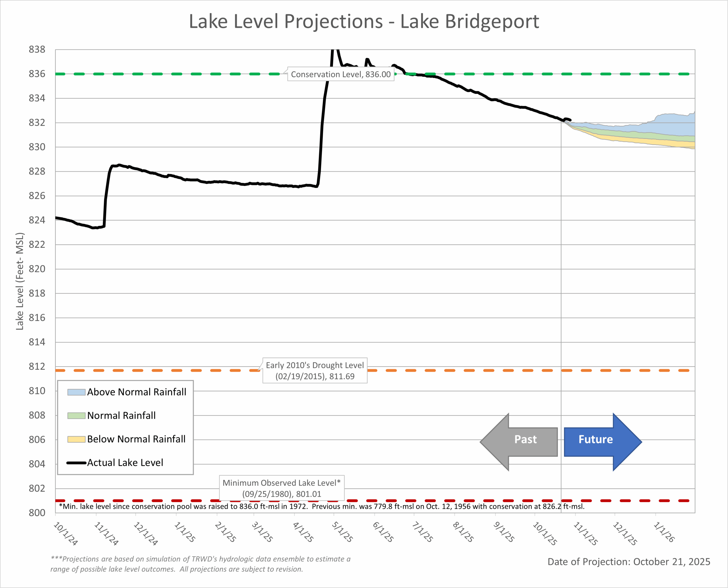This screenshot has height=588, width=728.
Task: Click the Lake Level (Feet-MSL) axis title
Action: click(20, 281)
